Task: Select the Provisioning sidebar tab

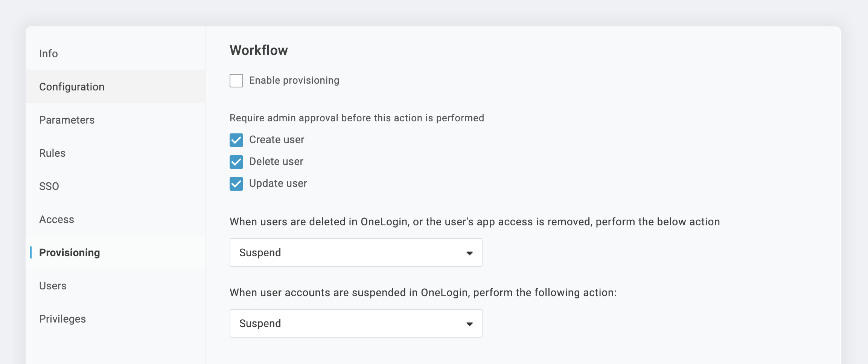Action: (69, 252)
